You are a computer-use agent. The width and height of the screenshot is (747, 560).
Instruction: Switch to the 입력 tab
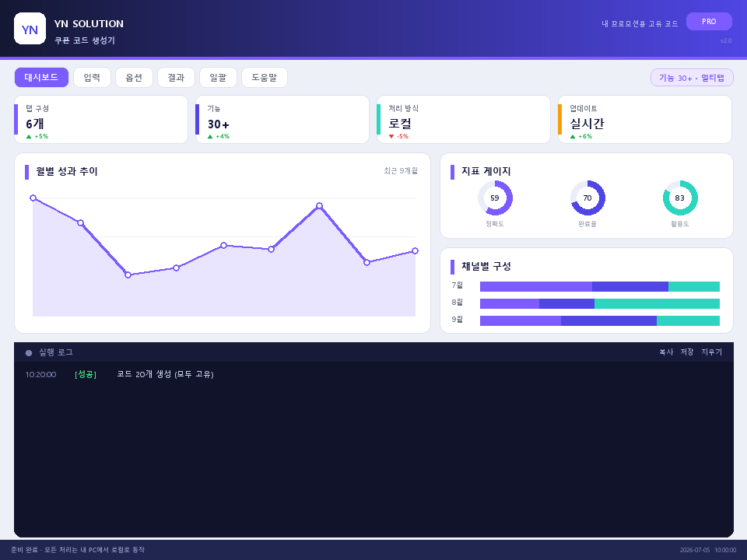click(x=92, y=78)
